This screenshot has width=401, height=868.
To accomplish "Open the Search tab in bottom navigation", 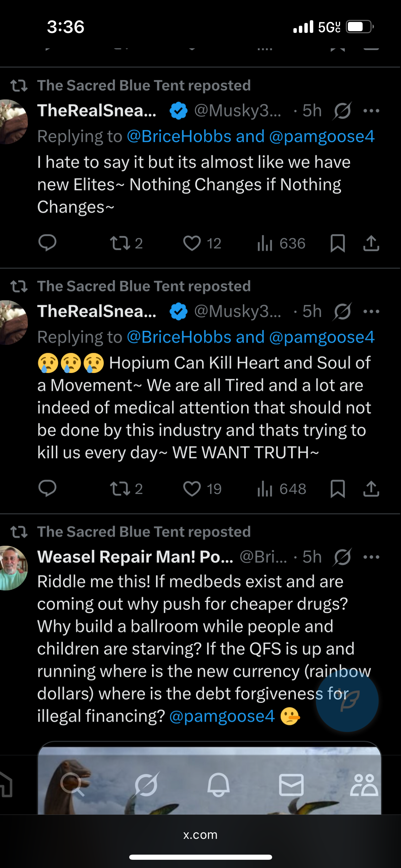I will click(72, 784).
